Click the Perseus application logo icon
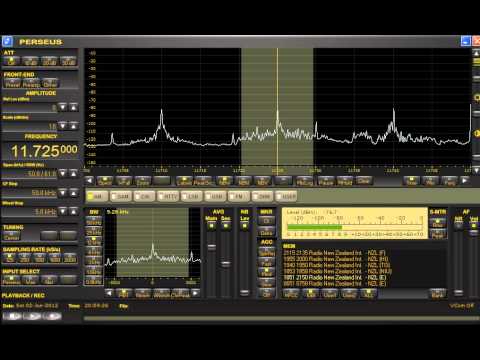This screenshot has height=360, width=480. pos(7,42)
